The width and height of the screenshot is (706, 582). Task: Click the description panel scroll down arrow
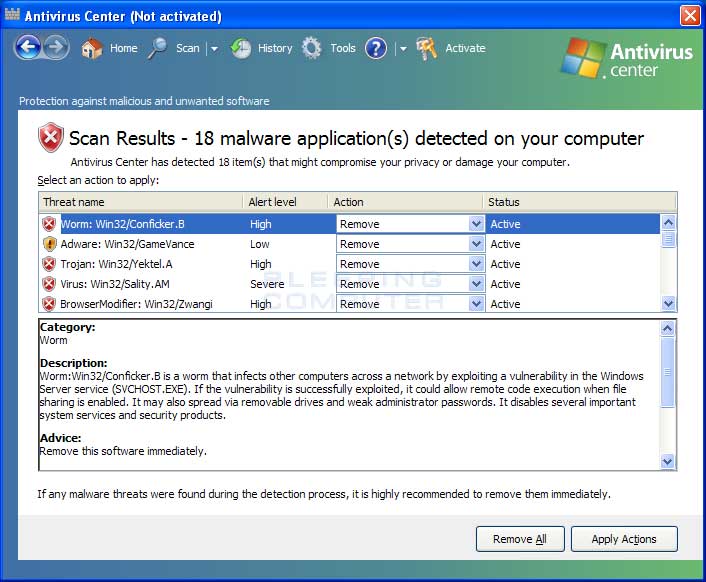(x=667, y=461)
